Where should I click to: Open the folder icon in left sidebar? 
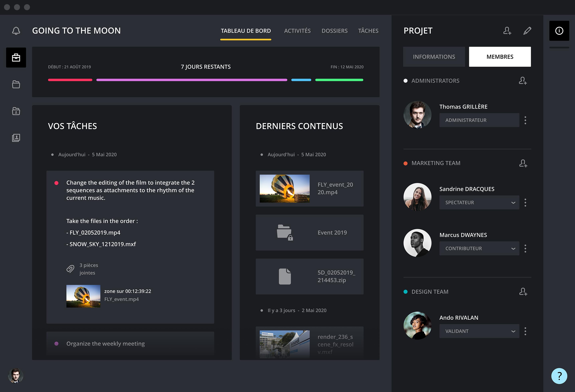pos(16,84)
